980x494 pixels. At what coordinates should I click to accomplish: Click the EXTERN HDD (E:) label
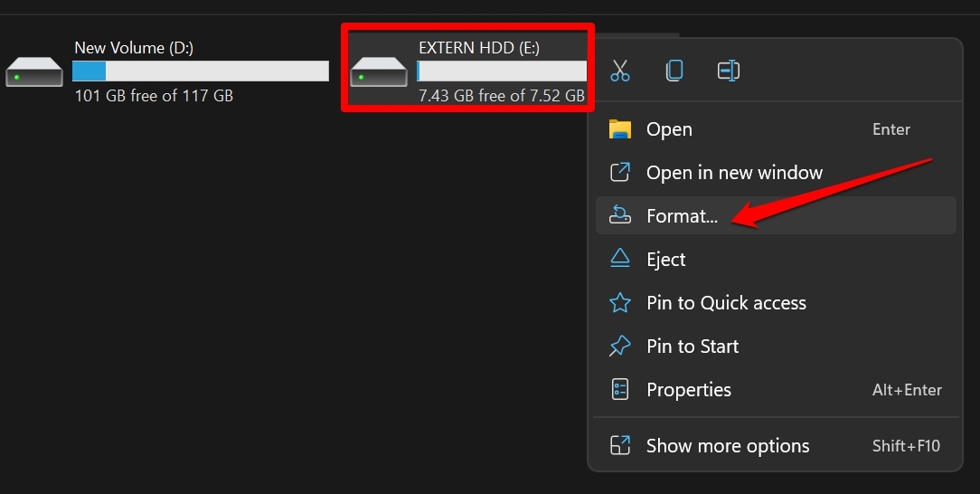coord(479,48)
